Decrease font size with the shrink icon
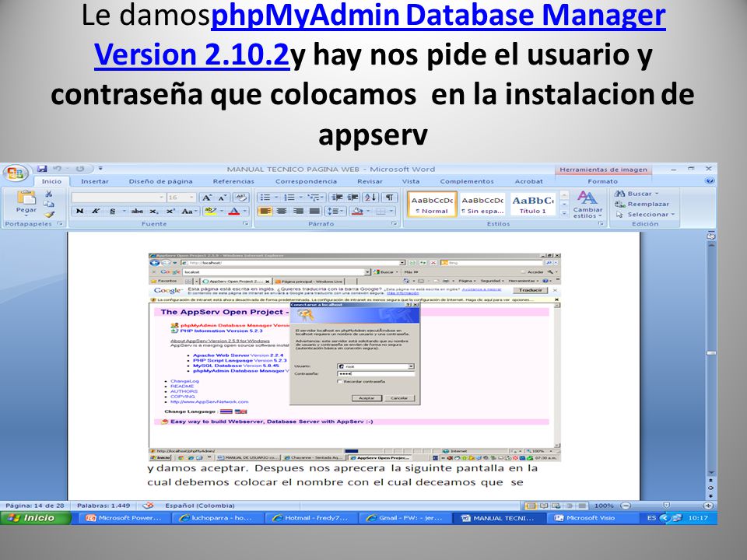747x560 pixels. click(x=223, y=197)
